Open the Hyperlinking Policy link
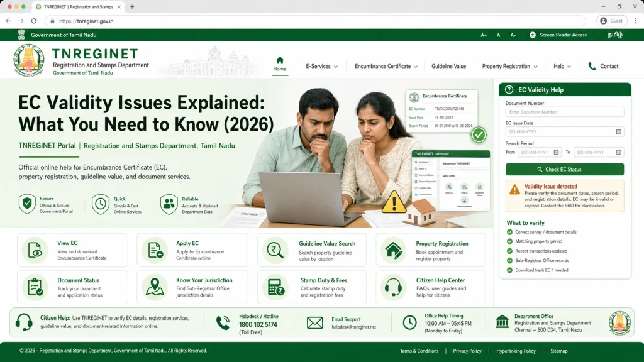 coord(516,351)
